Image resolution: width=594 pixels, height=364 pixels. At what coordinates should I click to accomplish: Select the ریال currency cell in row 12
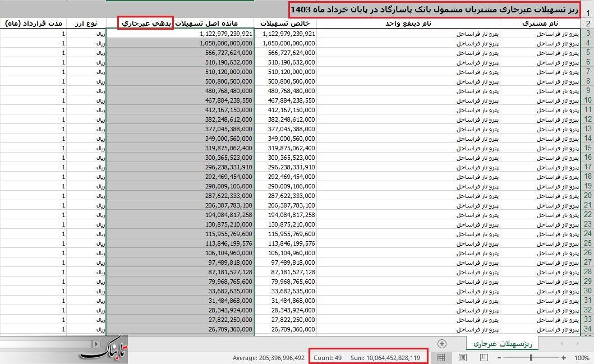86,119
